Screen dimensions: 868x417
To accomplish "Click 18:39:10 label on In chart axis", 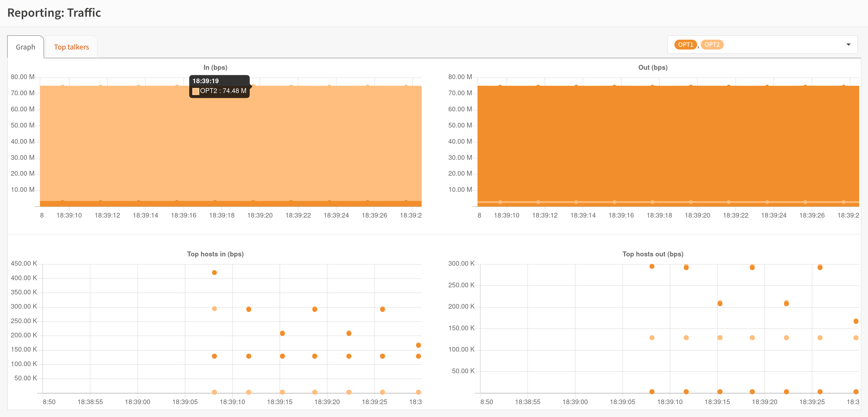I will [69, 215].
